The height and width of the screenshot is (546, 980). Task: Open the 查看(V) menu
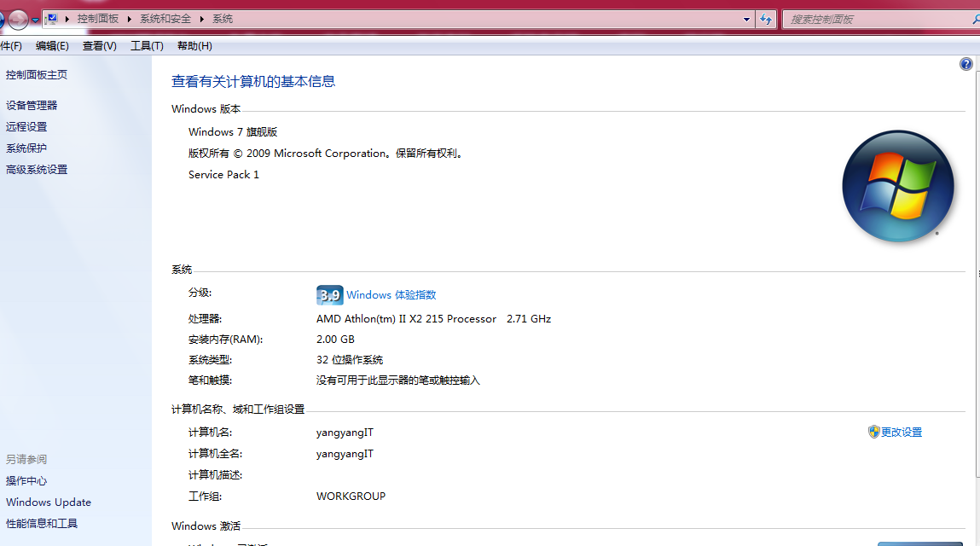tap(100, 46)
